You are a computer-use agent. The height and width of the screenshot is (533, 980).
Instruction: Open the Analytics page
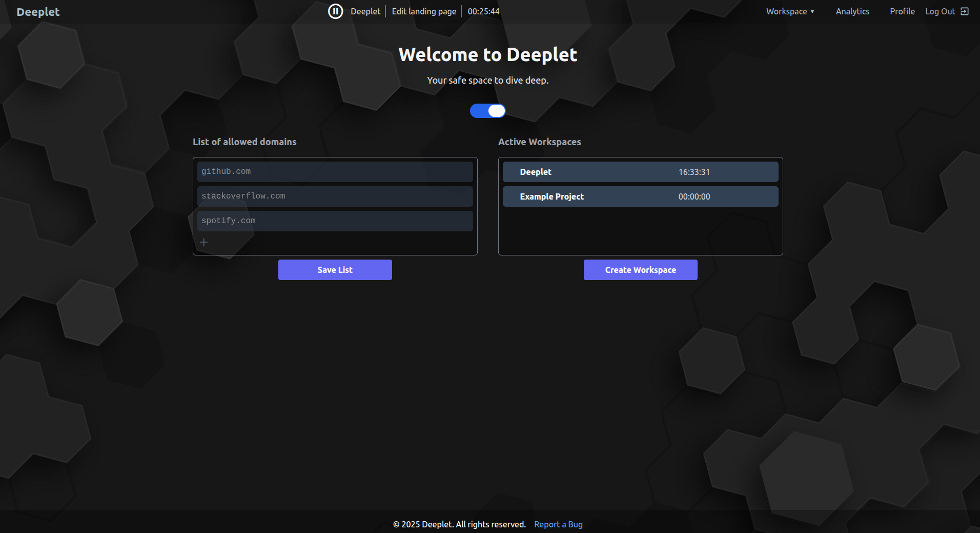(x=852, y=11)
